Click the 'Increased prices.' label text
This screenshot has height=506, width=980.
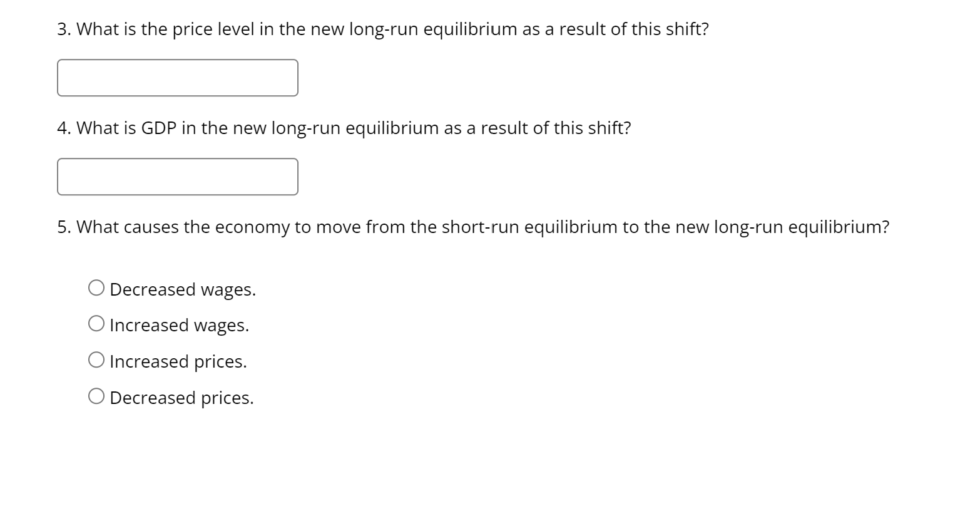coord(178,361)
